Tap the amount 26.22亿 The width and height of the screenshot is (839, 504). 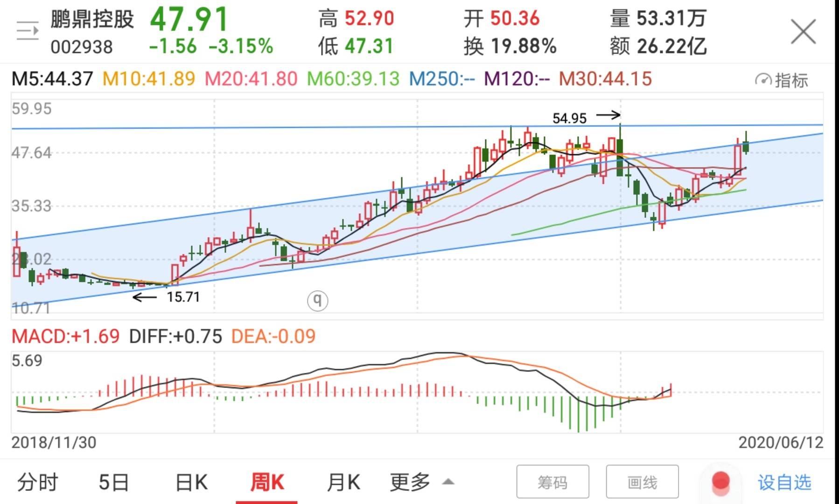pos(671,46)
